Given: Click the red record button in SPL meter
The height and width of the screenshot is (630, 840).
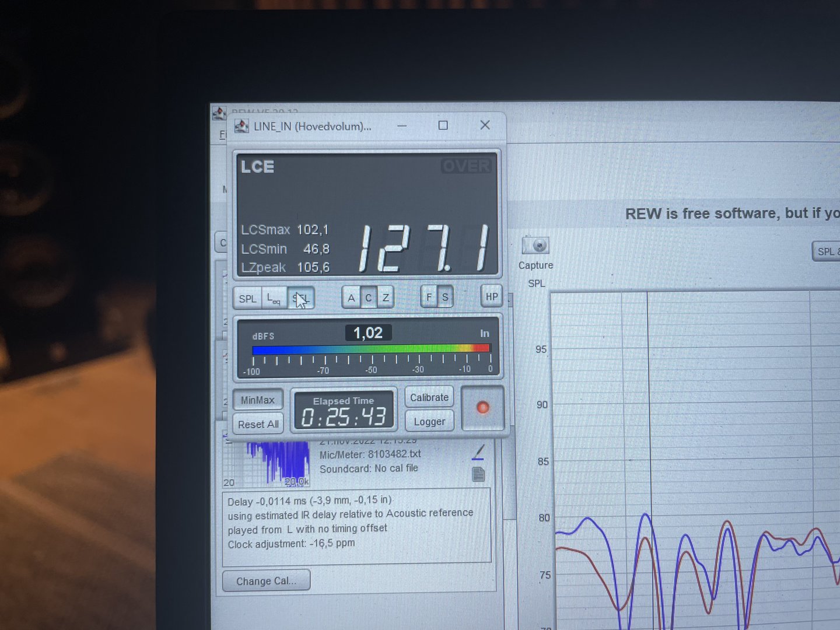Looking at the screenshot, I should (482, 408).
